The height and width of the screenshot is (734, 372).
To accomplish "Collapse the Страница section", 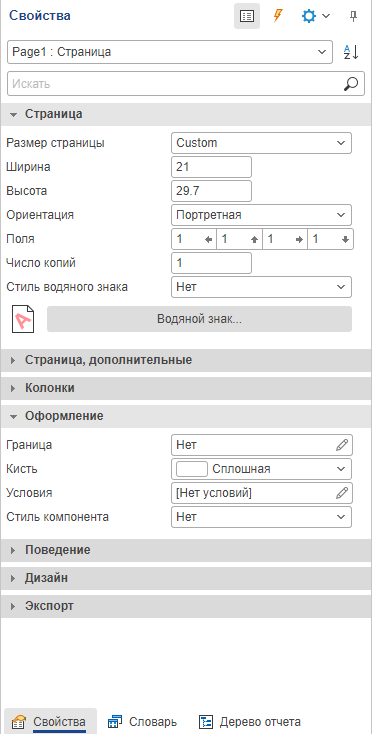I will [x=186, y=114].
